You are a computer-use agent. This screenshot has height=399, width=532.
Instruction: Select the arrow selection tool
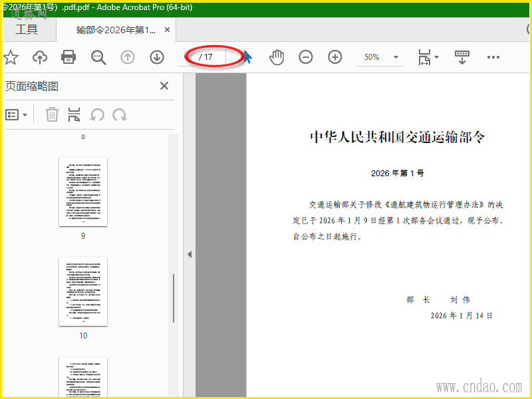[x=247, y=57]
